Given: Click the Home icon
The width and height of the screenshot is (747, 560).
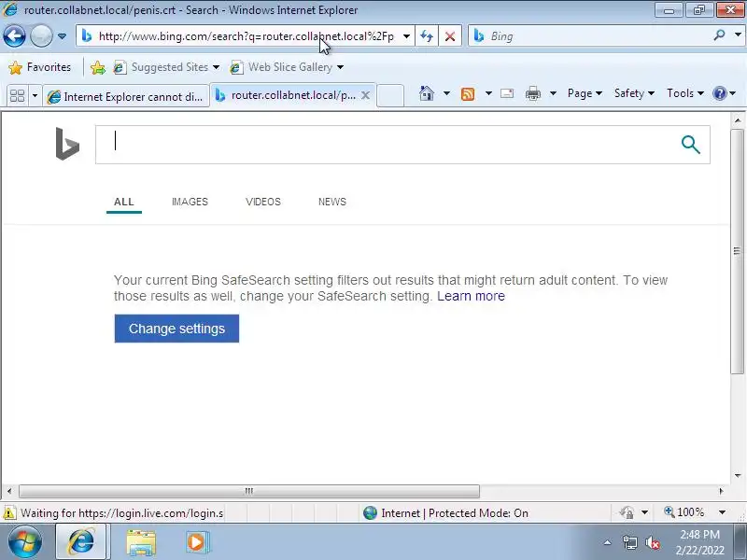Looking at the screenshot, I should click(427, 93).
